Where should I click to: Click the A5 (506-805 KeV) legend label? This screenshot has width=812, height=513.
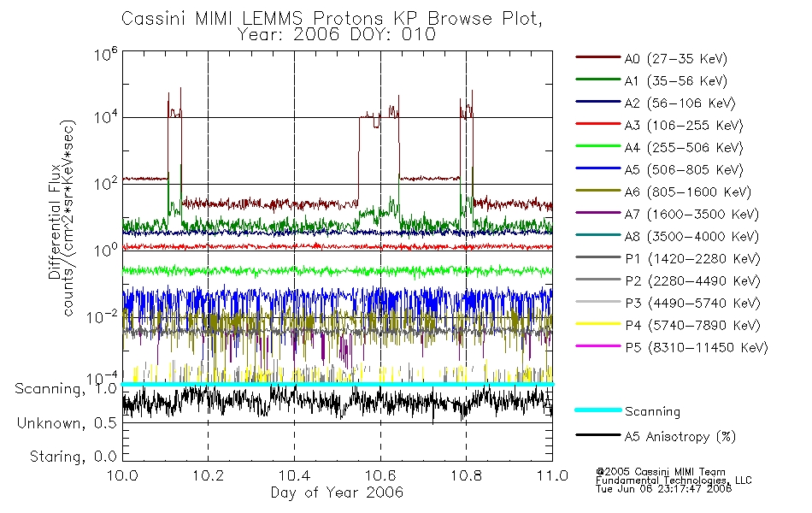[684, 170]
